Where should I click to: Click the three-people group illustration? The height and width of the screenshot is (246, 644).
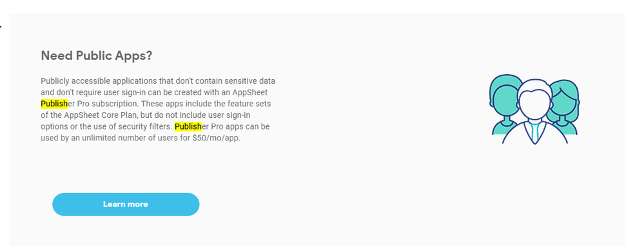click(x=534, y=109)
